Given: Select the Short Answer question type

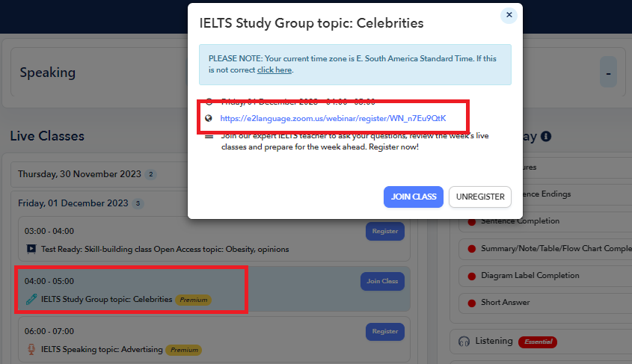Looking at the screenshot, I should pos(505,303).
